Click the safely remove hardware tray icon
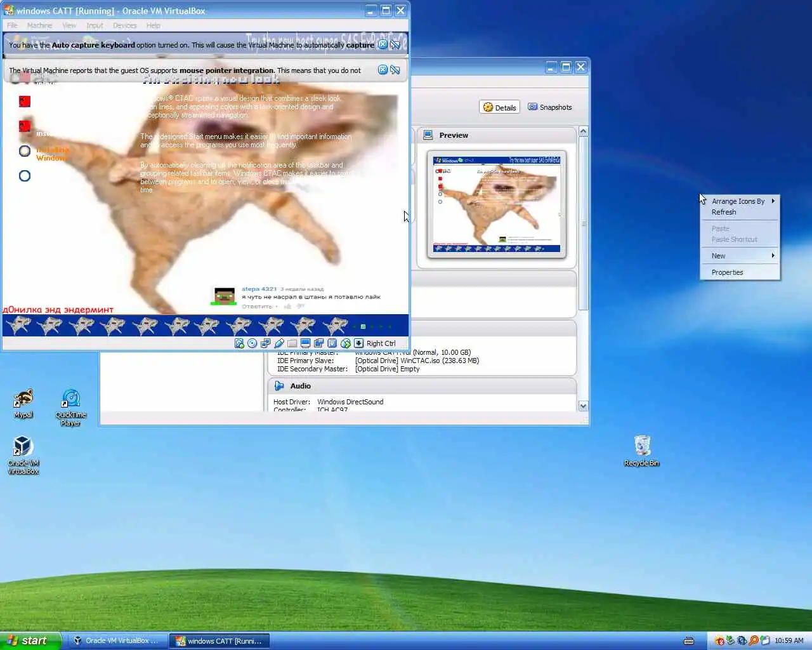The height and width of the screenshot is (650, 812). pyautogui.click(x=730, y=640)
